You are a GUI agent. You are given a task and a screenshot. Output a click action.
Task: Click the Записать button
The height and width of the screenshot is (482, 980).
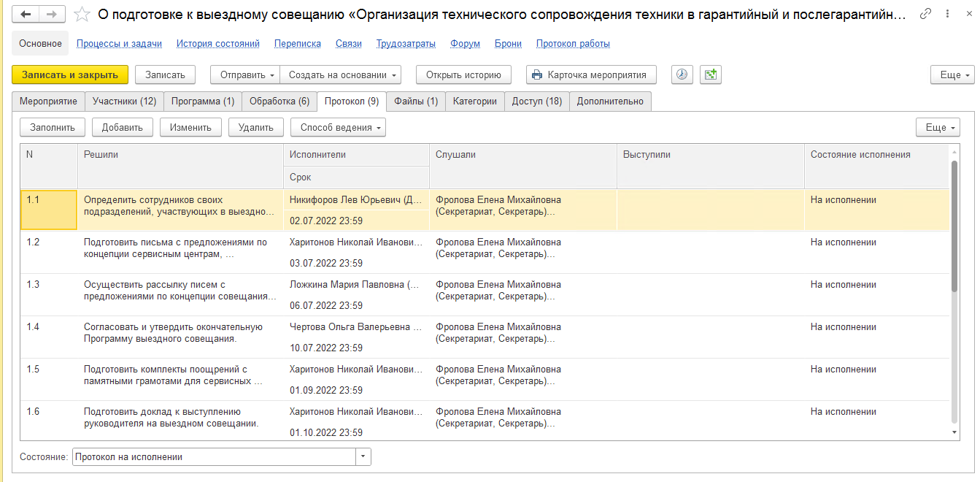165,74
